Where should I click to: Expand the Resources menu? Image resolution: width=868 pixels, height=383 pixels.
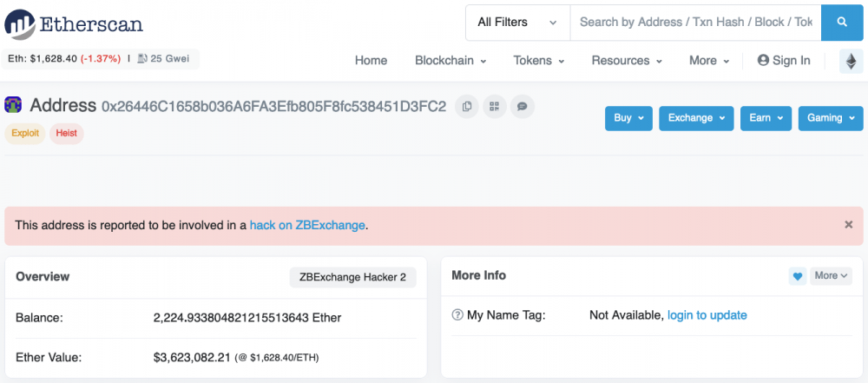click(627, 61)
